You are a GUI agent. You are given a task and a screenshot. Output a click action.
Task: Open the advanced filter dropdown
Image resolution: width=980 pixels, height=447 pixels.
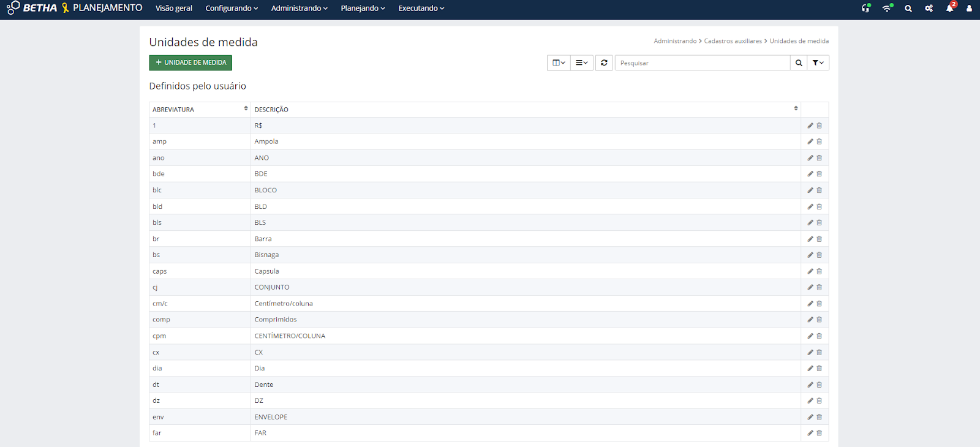(818, 62)
